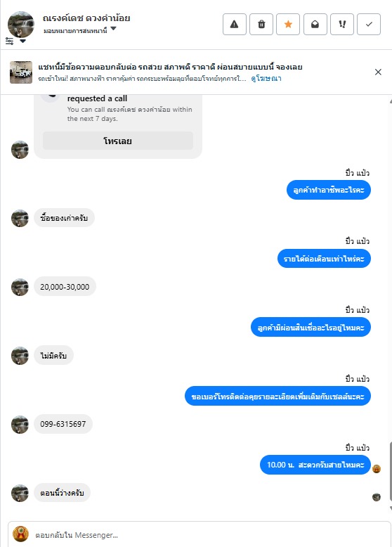Image resolution: width=392 pixels, height=547 pixels.
Task: Click the chat scrollbar thumb
Action: point(391,471)
